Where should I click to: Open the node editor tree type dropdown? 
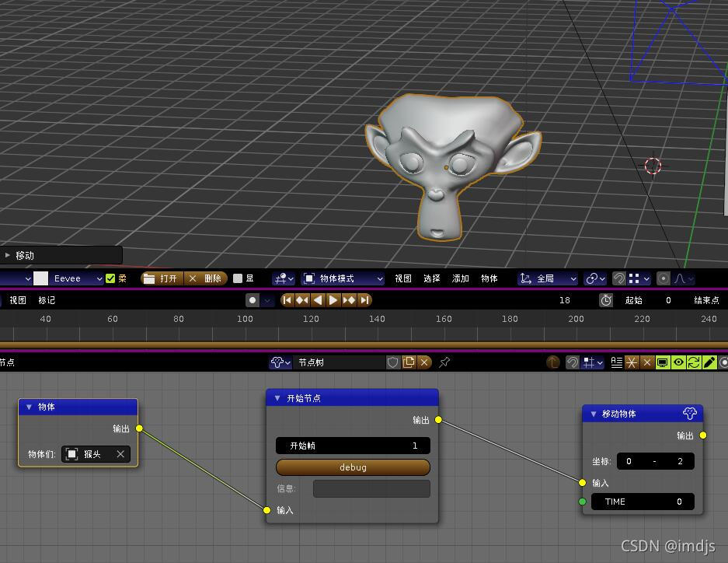point(280,362)
